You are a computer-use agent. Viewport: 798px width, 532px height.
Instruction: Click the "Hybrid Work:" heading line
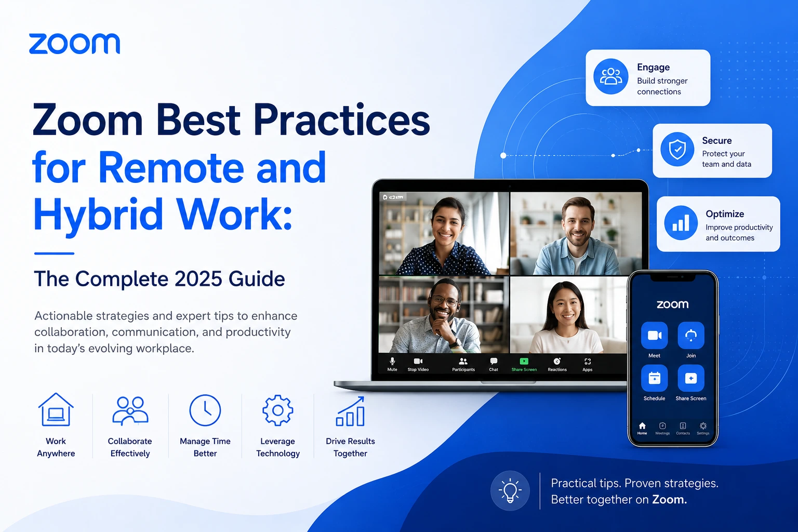click(163, 215)
